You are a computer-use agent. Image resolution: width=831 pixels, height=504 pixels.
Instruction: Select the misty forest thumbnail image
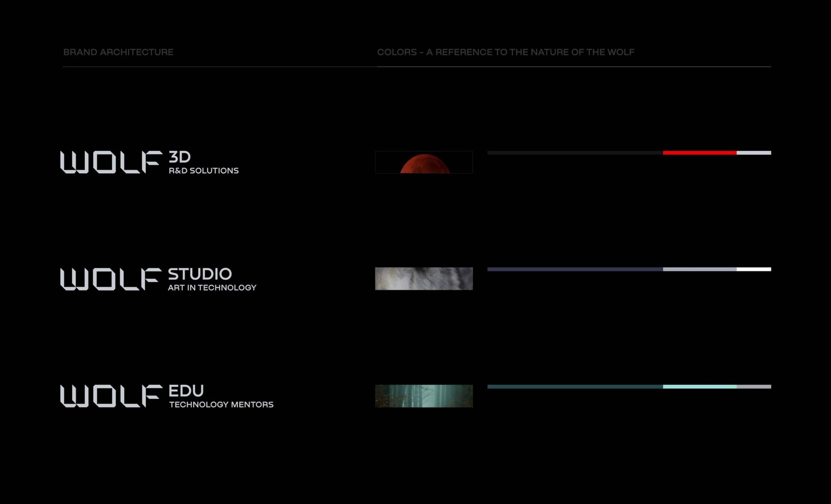click(x=424, y=396)
